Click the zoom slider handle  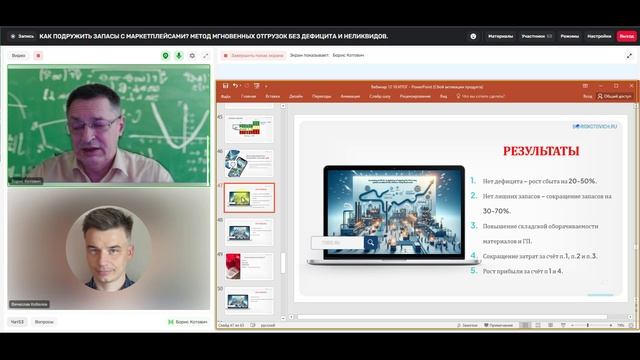pos(588,325)
